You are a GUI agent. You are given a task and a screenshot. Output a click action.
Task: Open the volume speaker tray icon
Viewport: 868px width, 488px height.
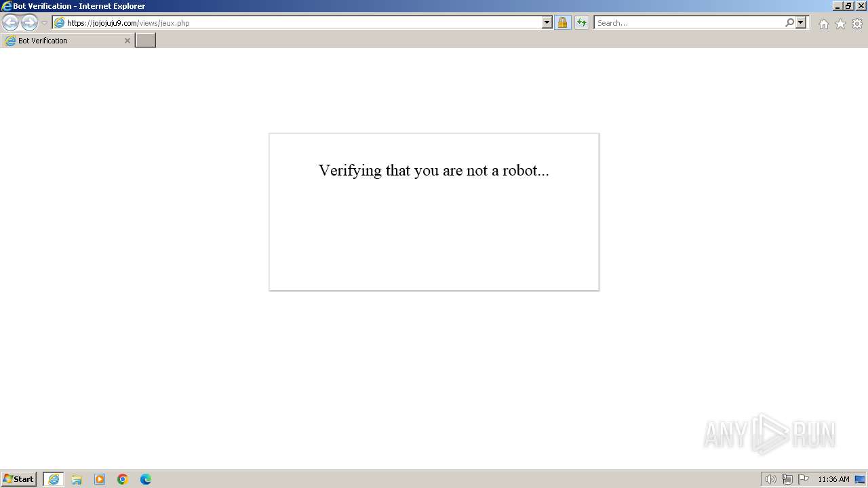click(x=770, y=479)
